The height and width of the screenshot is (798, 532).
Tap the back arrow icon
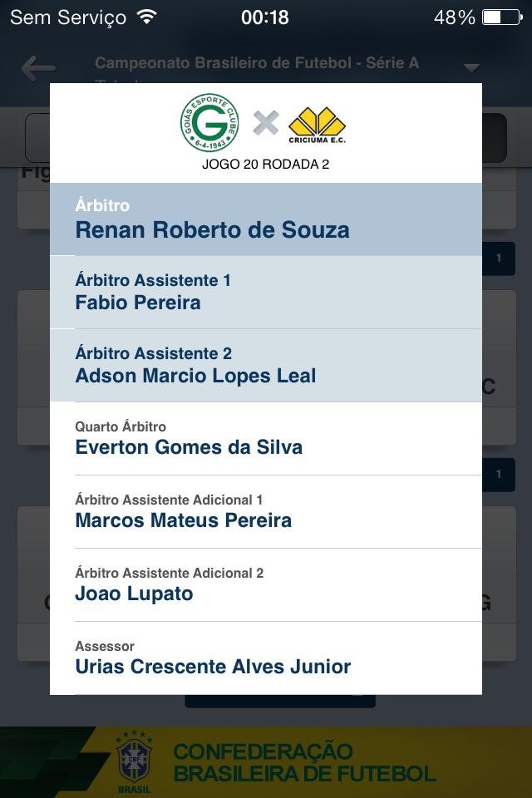coord(38,68)
